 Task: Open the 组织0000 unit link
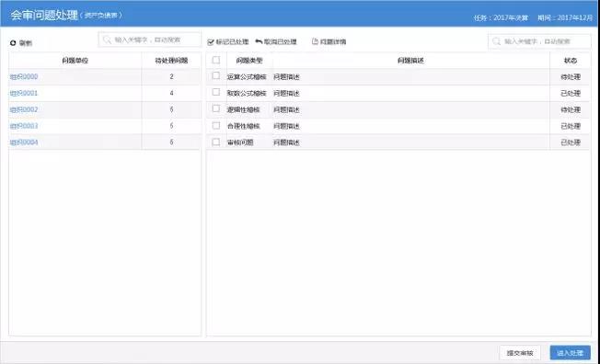coord(24,76)
